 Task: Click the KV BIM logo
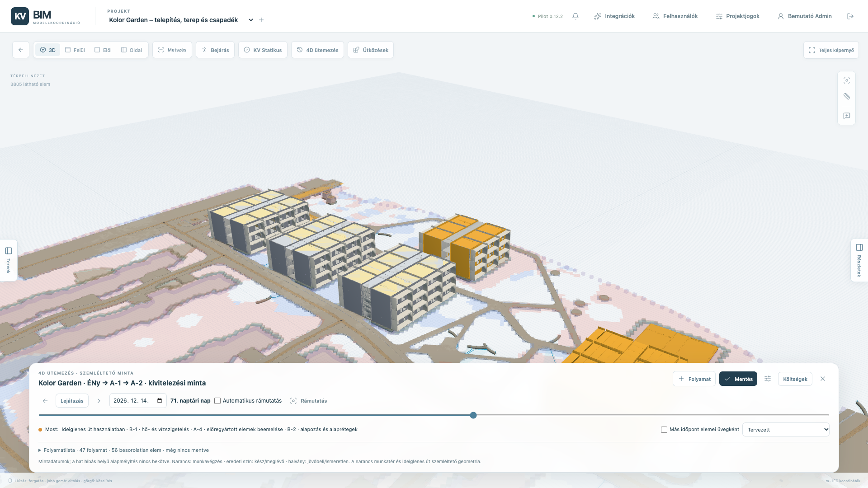46,16
